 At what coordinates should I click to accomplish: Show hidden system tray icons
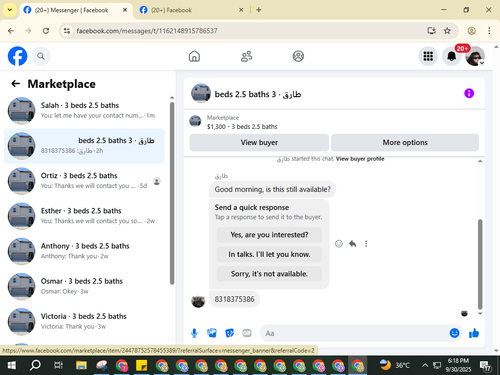tap(425, 366)
